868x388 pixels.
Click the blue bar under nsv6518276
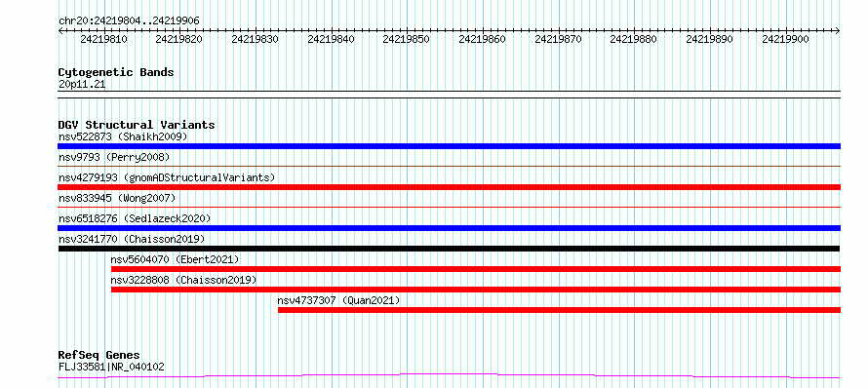[449, 228]
